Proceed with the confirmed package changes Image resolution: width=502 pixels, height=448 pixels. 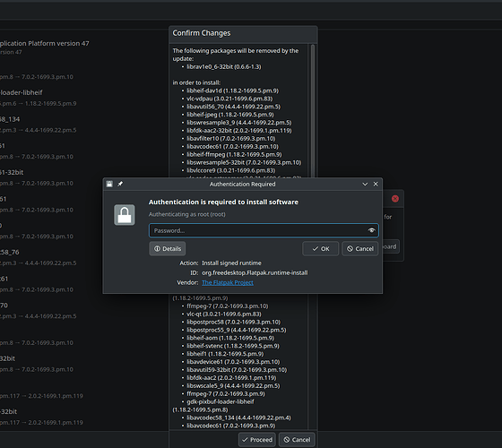point(257,440)
